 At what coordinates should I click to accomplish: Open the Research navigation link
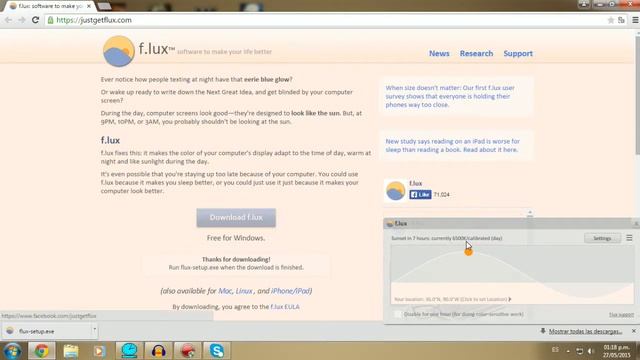coord(476,53)
